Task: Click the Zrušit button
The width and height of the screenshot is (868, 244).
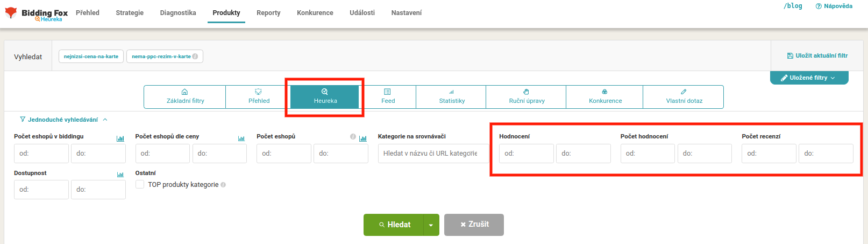Action: point(474,225)
